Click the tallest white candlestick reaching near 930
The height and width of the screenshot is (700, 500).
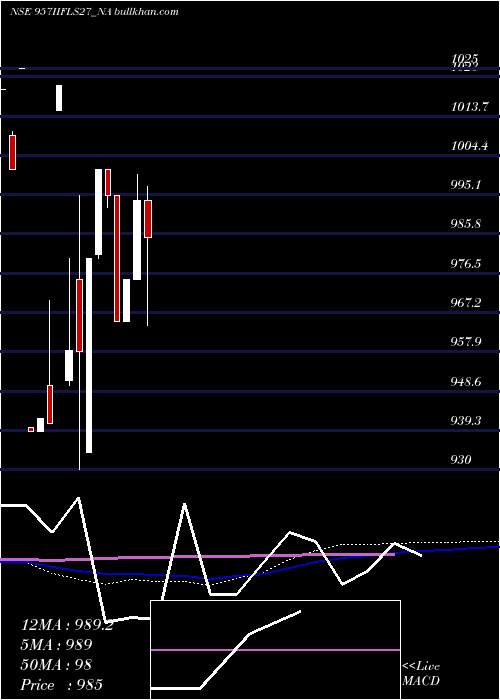point(89,355)
